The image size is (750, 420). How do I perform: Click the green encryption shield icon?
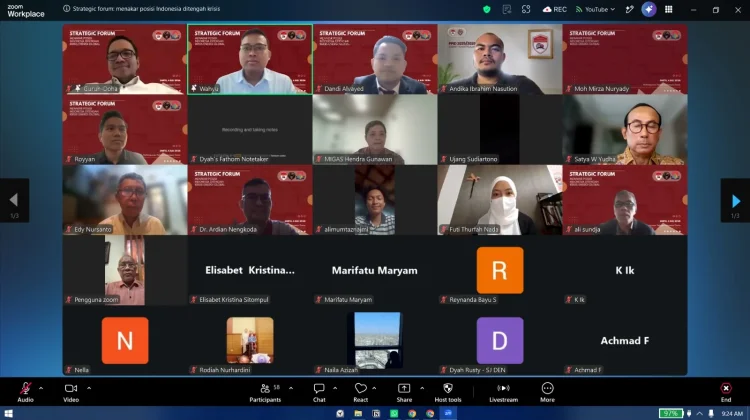[x=486, y=9]
